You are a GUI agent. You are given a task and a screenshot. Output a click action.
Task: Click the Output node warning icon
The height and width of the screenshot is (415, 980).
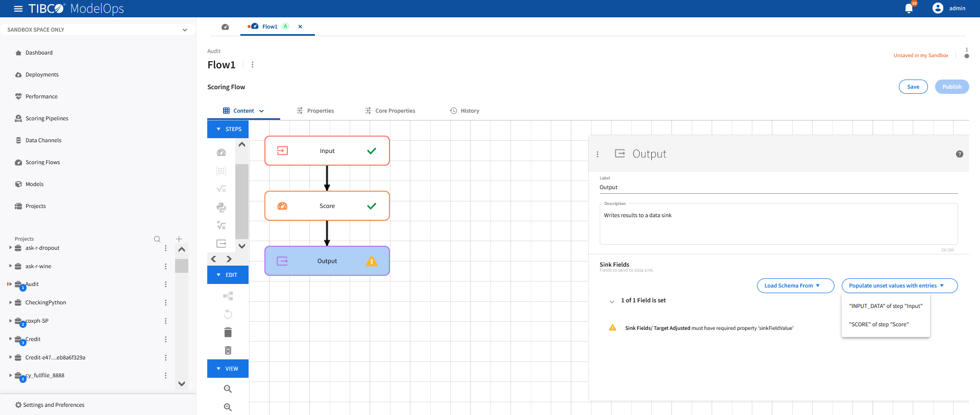point(372,261)
